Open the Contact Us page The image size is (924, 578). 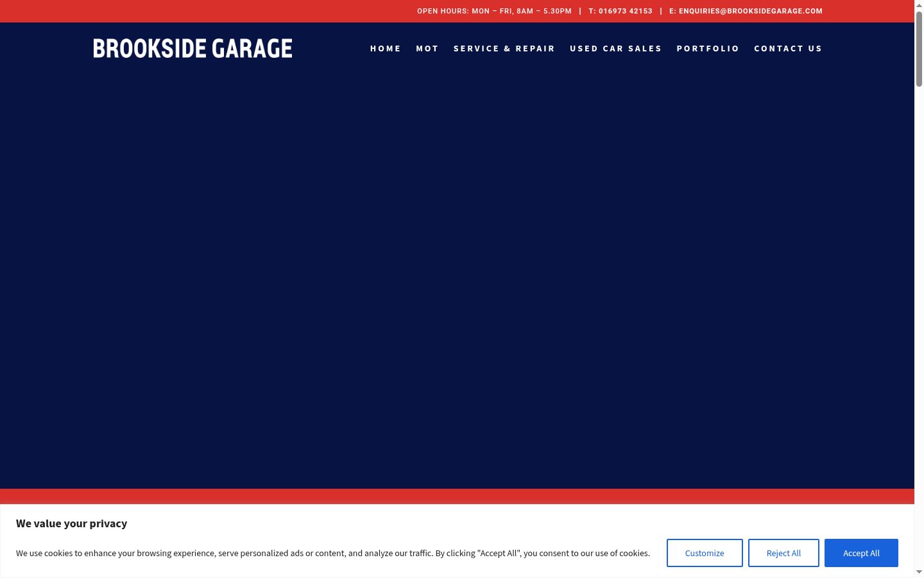(x=788, y=49)
